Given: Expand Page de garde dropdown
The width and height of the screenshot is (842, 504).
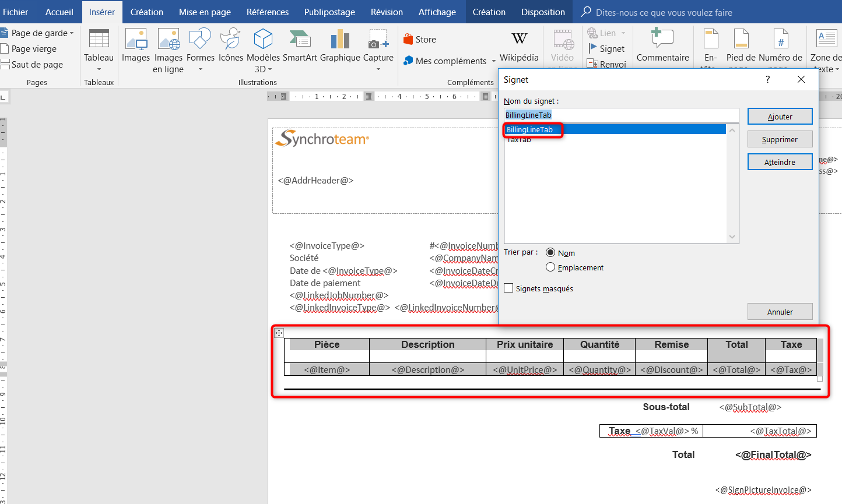Looking at the screenshot, I should (x=72, y=33).
